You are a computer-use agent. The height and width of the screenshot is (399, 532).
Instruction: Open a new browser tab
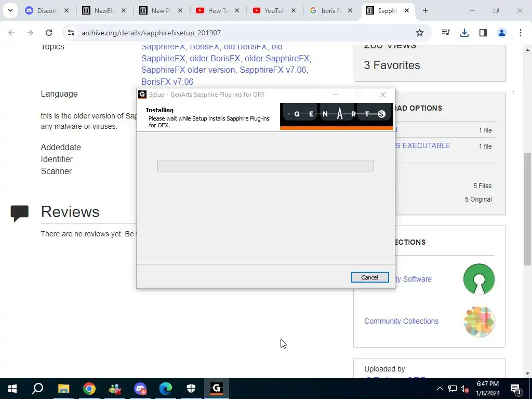425,10
